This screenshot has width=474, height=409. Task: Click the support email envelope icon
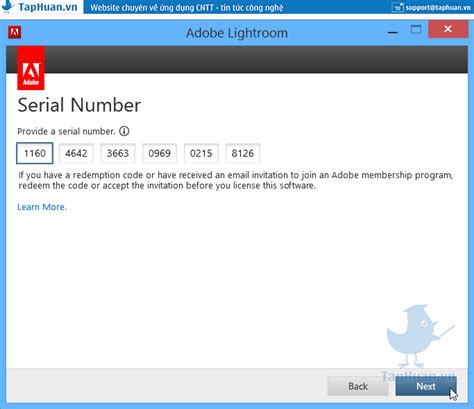pyautogui.click(x=397, y=7)
